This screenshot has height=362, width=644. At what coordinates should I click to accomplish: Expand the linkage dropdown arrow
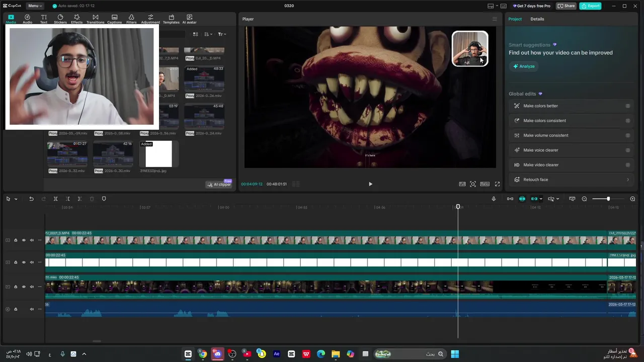coord(541,199)
